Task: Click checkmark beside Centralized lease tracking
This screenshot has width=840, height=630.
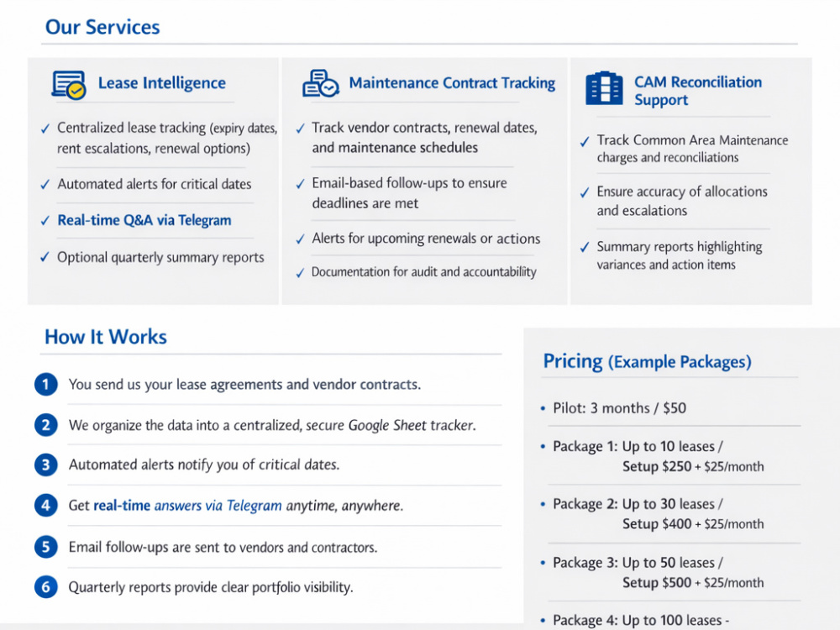Action: tap(45, 129)
